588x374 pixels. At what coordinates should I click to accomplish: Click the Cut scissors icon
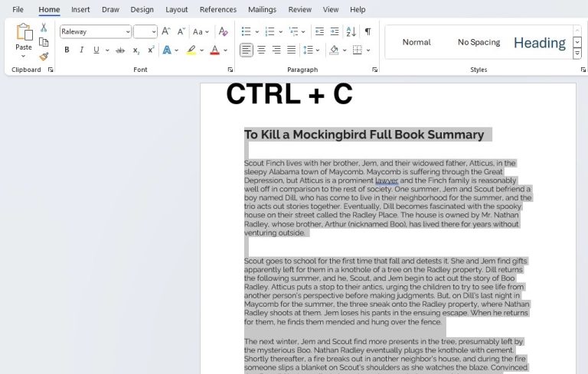(44, 28)
